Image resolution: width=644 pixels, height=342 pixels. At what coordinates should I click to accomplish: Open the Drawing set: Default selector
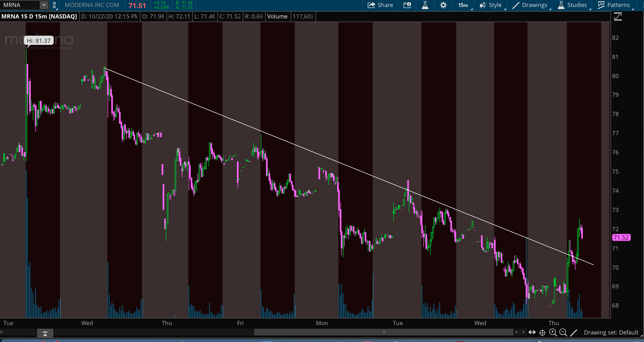[611, 332]
